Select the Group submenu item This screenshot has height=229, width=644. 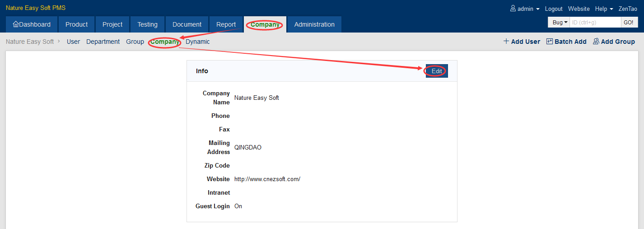(135, 42)
